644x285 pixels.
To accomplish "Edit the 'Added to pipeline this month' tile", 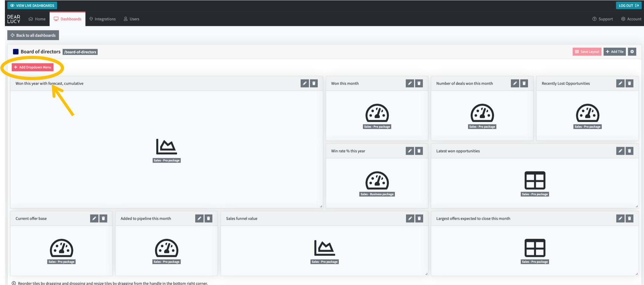I will coord(199,218).
